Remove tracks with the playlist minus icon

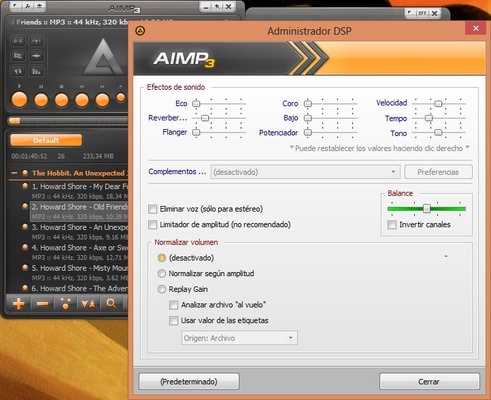[x=43, y=304]
